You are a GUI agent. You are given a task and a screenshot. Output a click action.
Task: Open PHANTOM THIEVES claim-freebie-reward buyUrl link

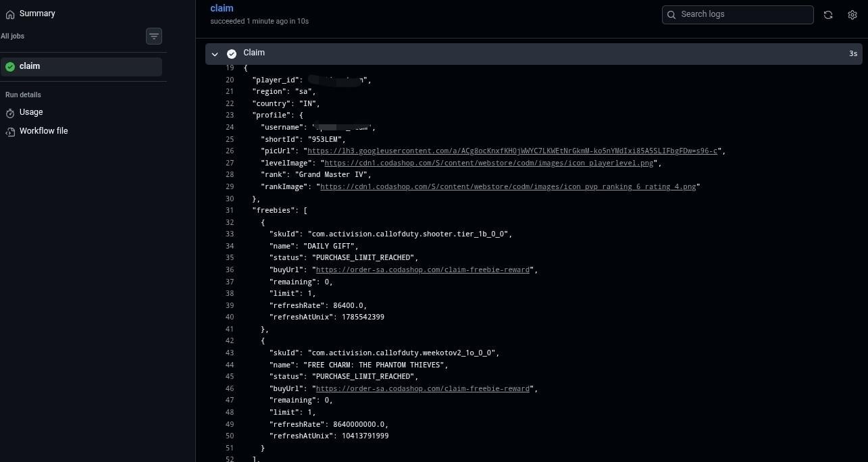click(423, 388)
